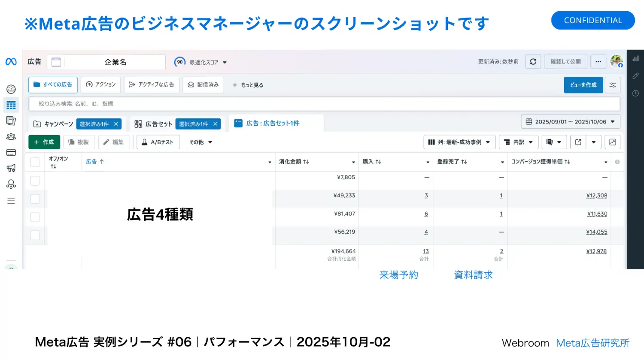Check the first ad row checkbox
The width and height of the screenshot is (644, 362).
point(35,181)
